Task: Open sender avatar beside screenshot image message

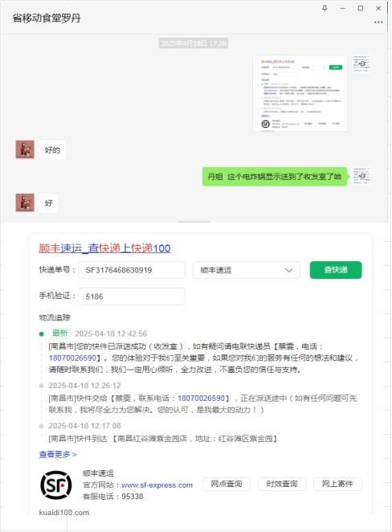Action: [x=361, y=63]
